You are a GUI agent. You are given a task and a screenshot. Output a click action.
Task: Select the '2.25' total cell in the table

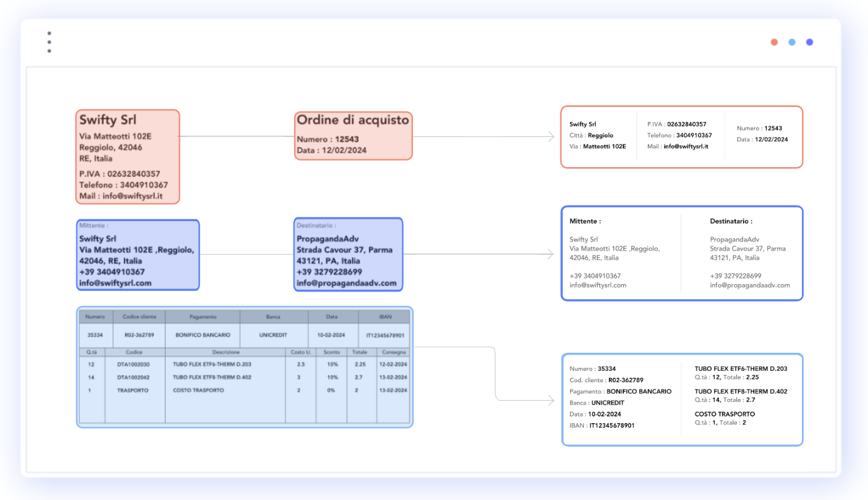coord(361,364)
